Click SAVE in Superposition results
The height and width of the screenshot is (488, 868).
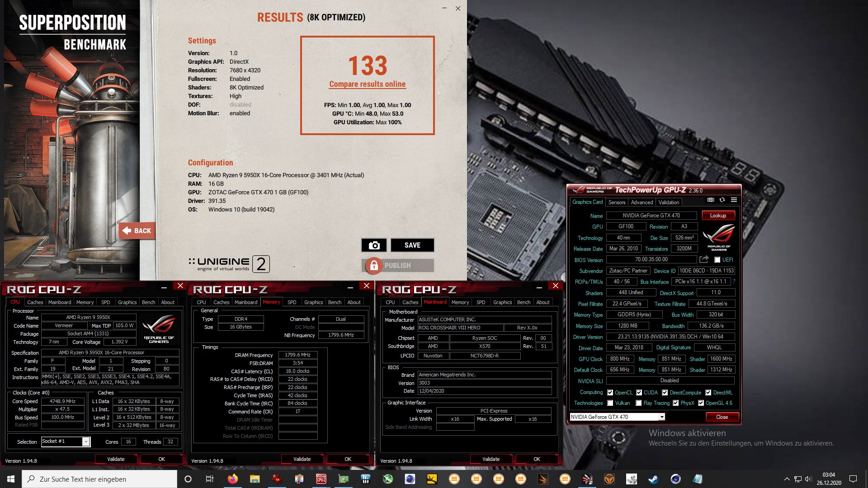coord(412,245)
